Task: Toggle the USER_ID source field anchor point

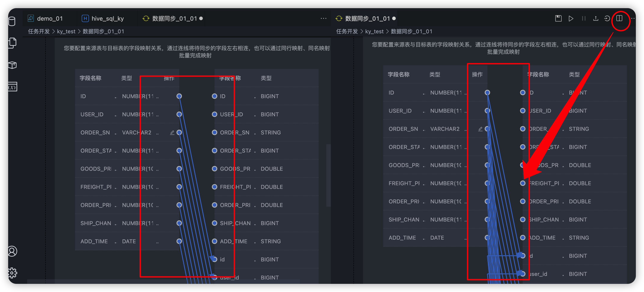Action: click(179, 114)
